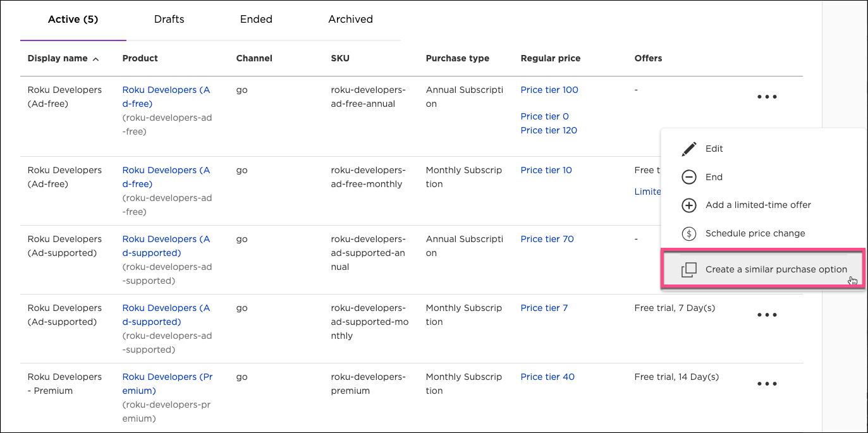Open three-dot menu for Premium row

(766, 384)
